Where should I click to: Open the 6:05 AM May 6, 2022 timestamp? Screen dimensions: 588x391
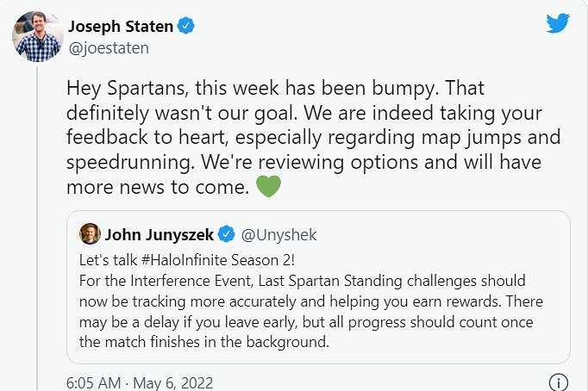139,382
